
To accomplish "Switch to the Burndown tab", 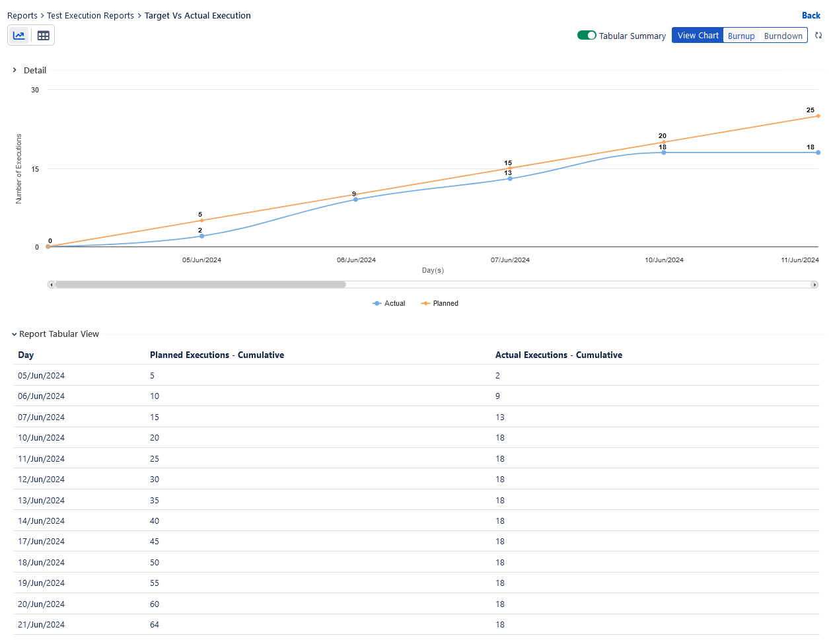I will (783, 36).
